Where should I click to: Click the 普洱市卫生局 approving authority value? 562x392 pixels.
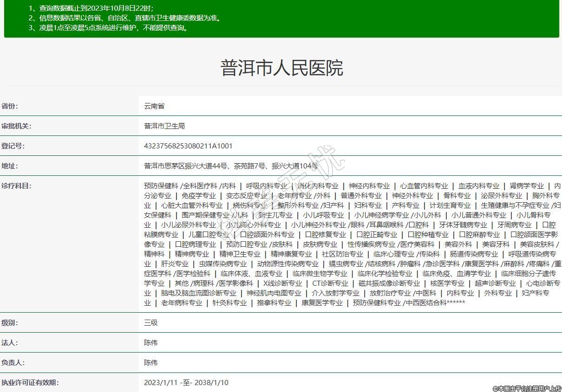click(x=164, y=126)
